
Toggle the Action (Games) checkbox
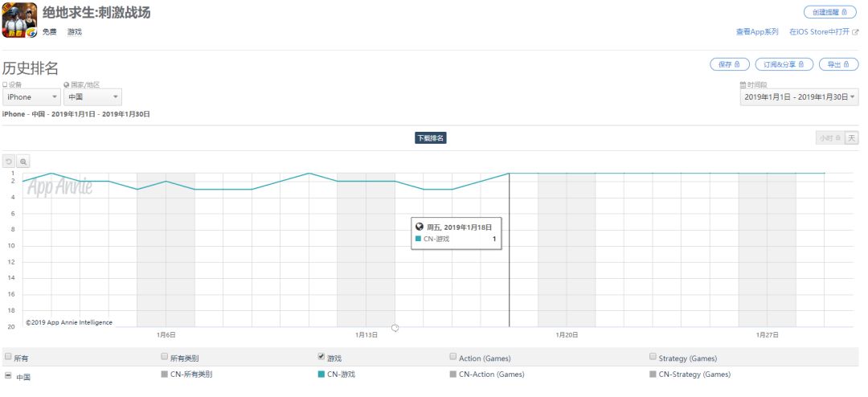(453, 357)
